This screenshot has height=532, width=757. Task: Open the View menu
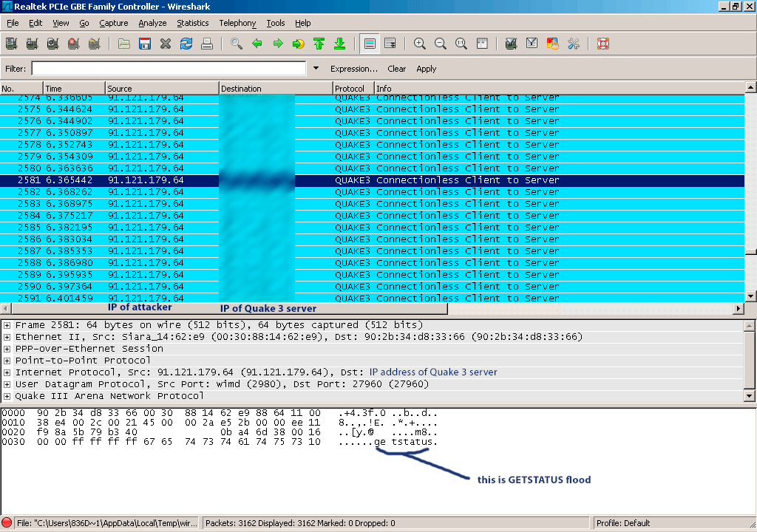pyautogui.click(x=61, y=23)
